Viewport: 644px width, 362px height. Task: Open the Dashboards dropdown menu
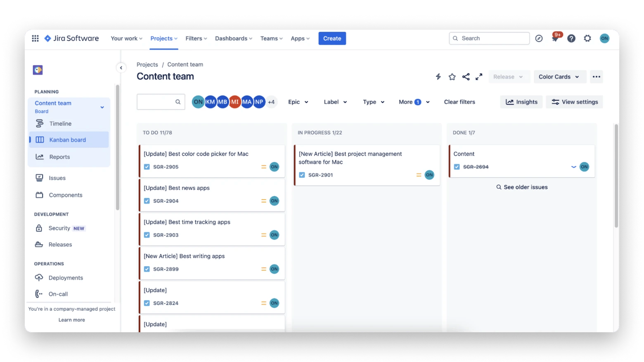pos(234,38)
